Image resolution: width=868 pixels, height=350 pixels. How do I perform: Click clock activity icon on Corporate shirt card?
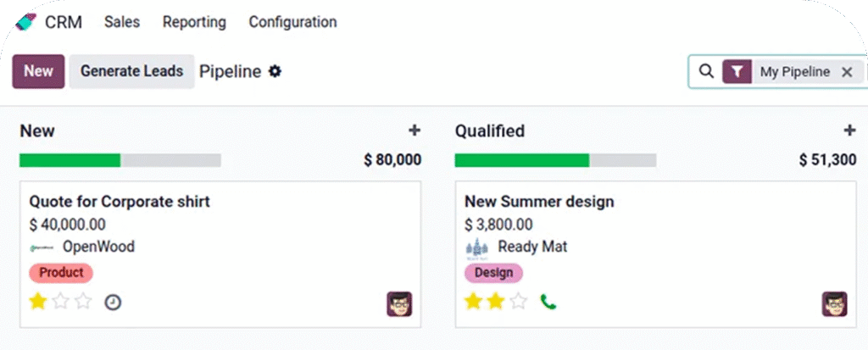pyautogui.click(x=113, y=302)
